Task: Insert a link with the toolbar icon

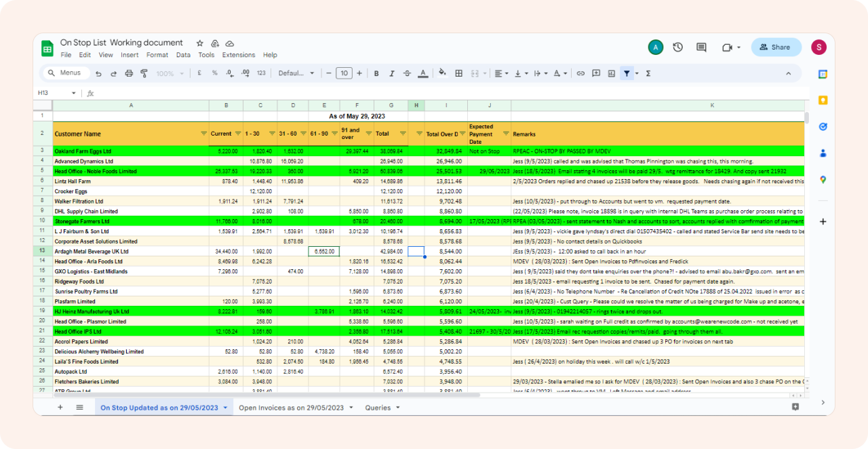Action: click(x=580, y=73)
